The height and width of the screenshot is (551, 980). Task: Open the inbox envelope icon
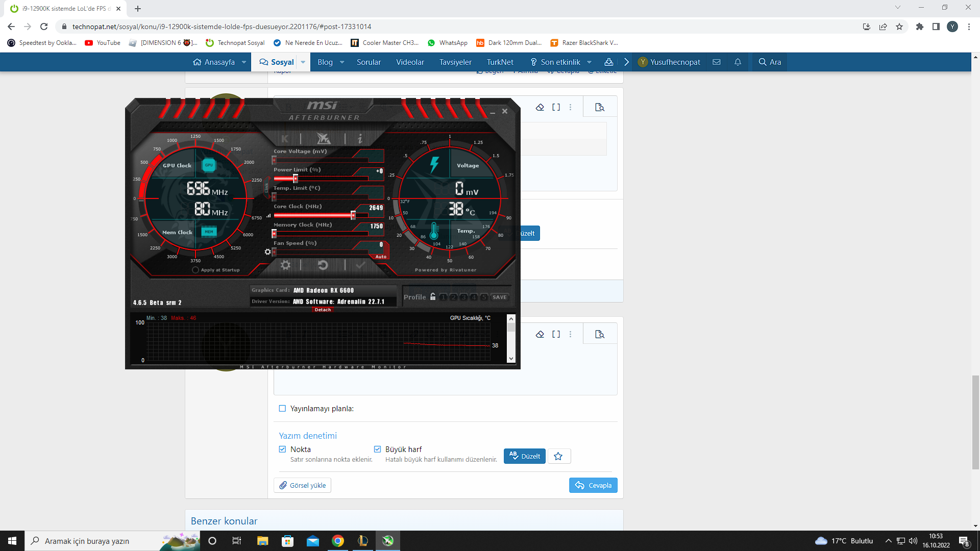click(717, 62)
